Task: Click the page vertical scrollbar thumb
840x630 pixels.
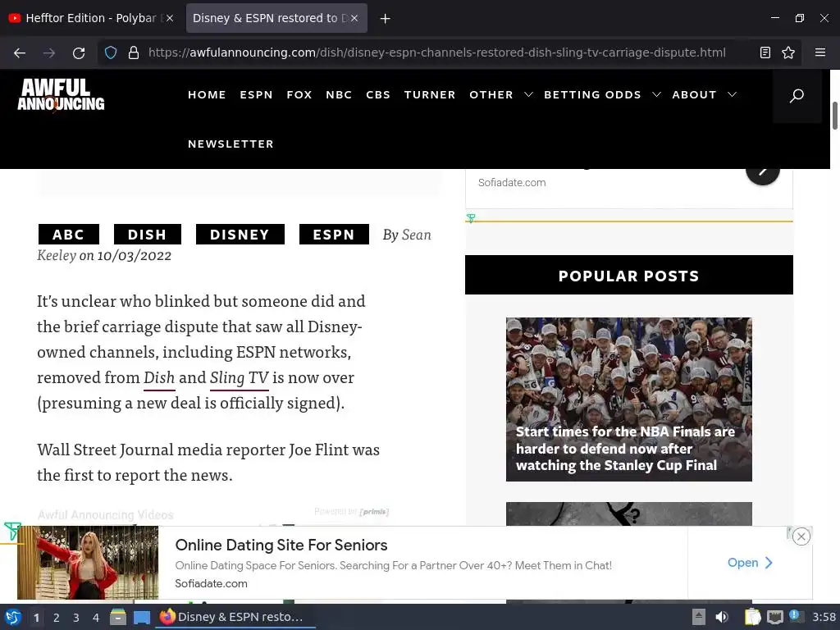Action: pos(834,115)
